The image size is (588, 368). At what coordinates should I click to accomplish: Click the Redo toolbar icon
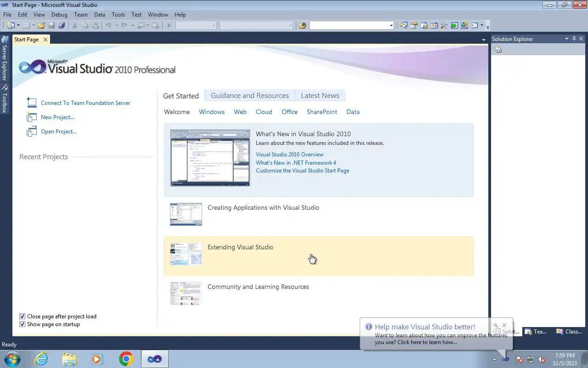[x=124, y=25]
